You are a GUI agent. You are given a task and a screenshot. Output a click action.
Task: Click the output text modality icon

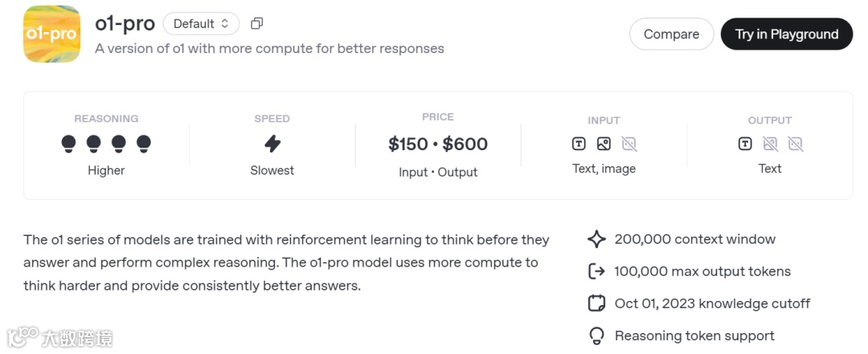click(x=745, y=144)
